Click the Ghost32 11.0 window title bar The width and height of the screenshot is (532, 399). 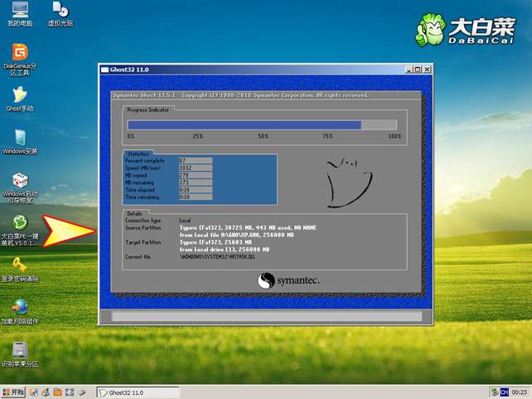249,70
